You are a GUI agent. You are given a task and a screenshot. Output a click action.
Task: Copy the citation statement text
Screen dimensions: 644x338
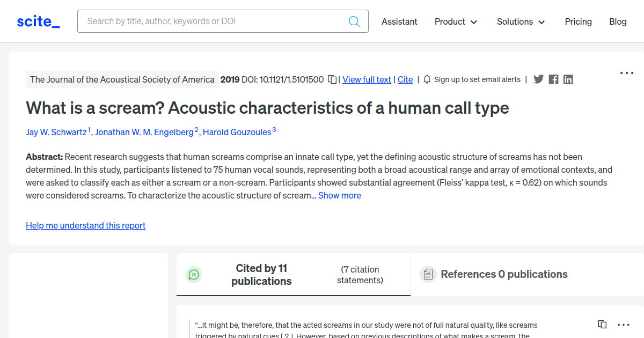[602, 325]
